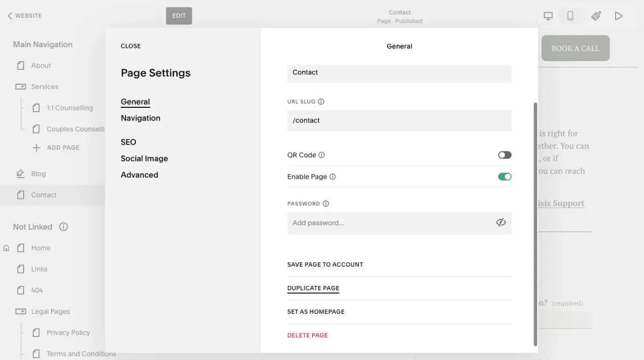
Task: Collapse the Legal Pages folder icon
Action: (20, 311)
